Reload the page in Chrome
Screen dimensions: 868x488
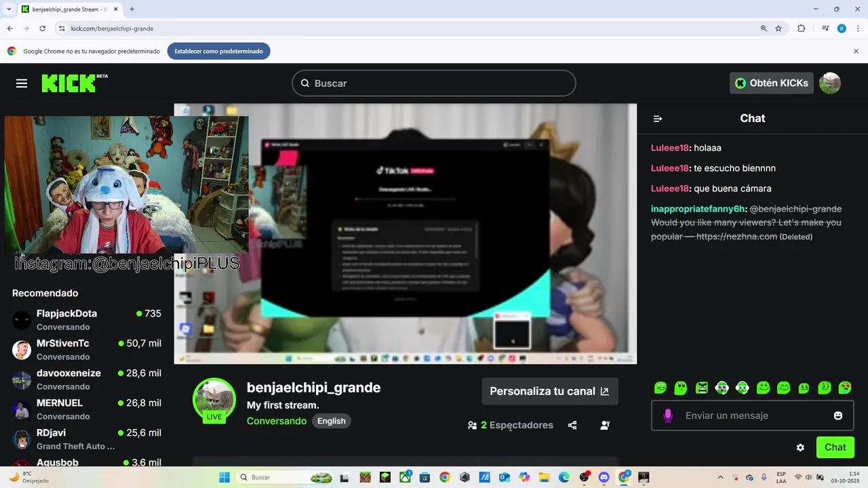point(42,28)
